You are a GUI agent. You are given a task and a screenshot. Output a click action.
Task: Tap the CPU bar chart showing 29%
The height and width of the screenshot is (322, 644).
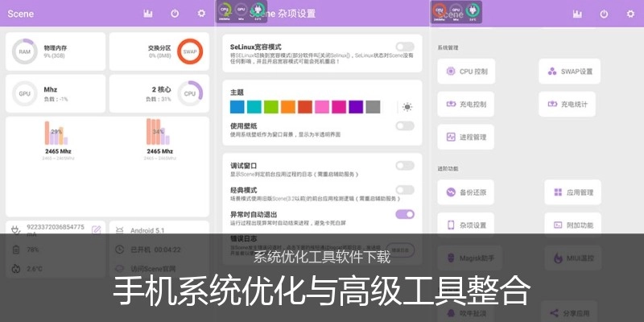pyautogui.click(x=56, y=133)
